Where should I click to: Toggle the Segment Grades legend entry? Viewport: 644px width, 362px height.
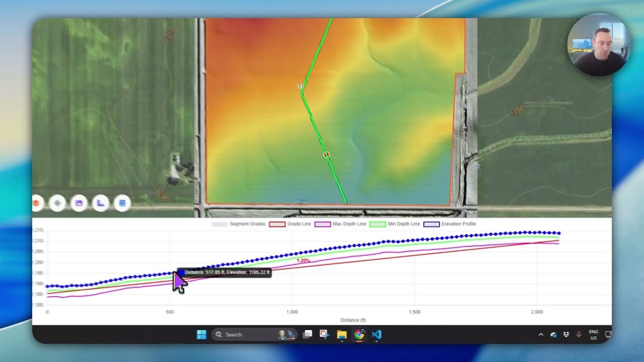(x=238, y=224)
